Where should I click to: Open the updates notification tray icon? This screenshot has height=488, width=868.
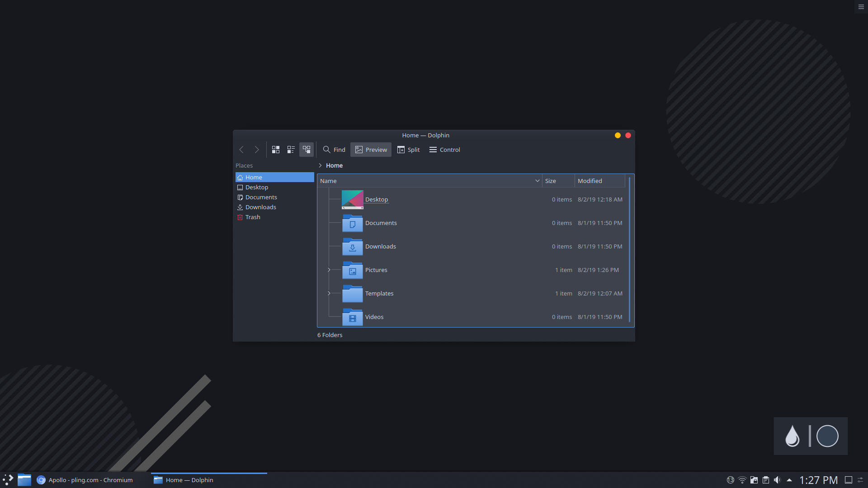(x=730, y=480)
